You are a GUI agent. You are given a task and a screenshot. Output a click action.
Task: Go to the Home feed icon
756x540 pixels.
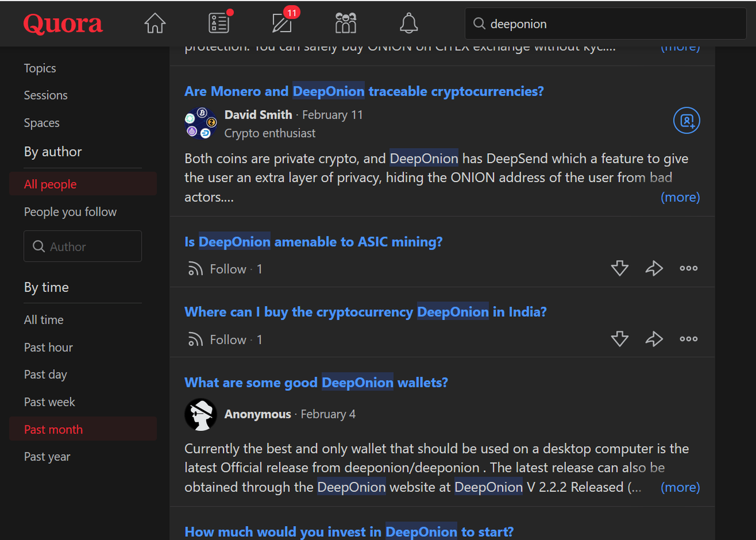tap(155, 23)
